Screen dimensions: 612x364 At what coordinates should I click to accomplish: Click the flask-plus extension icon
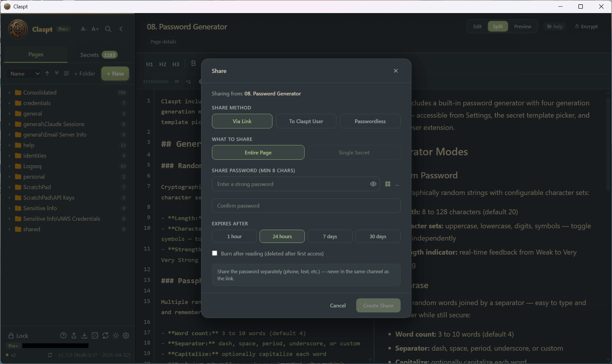(x=188, y=82)
